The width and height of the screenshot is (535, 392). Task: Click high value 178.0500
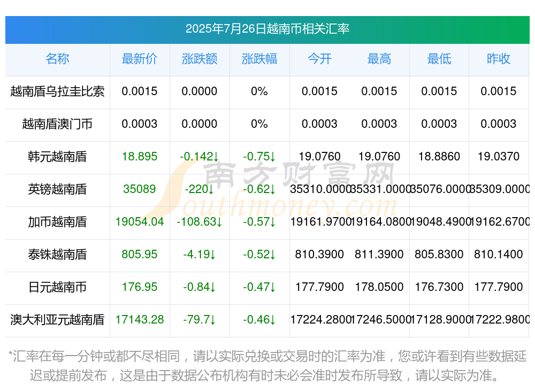click(379, 287)
